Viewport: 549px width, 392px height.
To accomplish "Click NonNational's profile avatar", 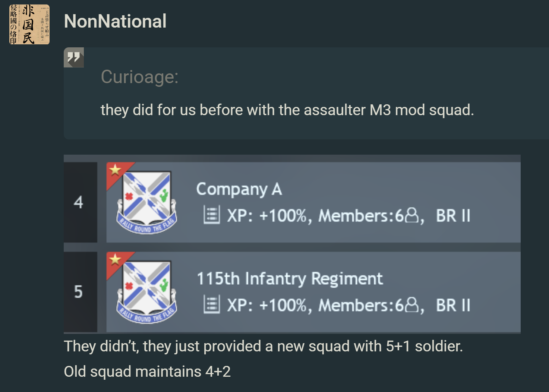I will click(x=29, y=25).
